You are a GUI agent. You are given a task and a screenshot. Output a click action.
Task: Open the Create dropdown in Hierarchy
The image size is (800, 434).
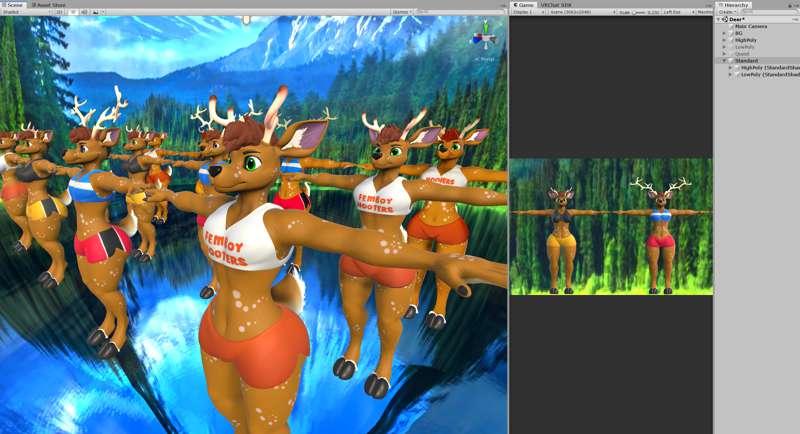click(727, 12)
